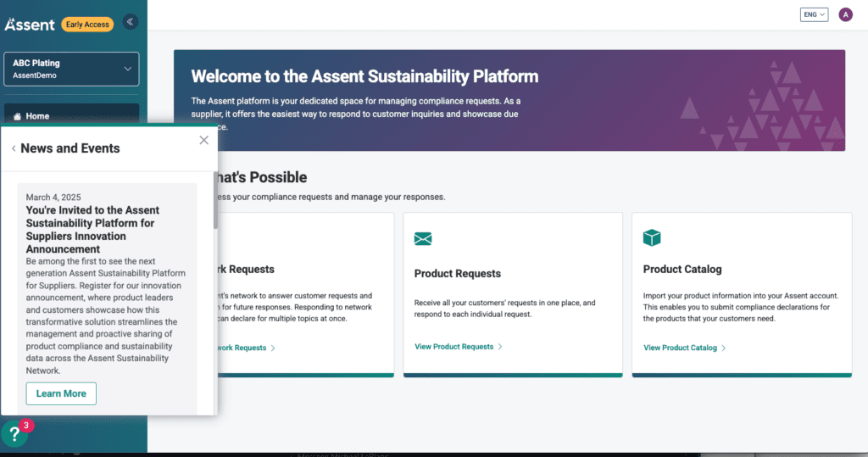Go back from News and Events panel
The height and width of the screenshot is (457, 868).
coord(14,148)
